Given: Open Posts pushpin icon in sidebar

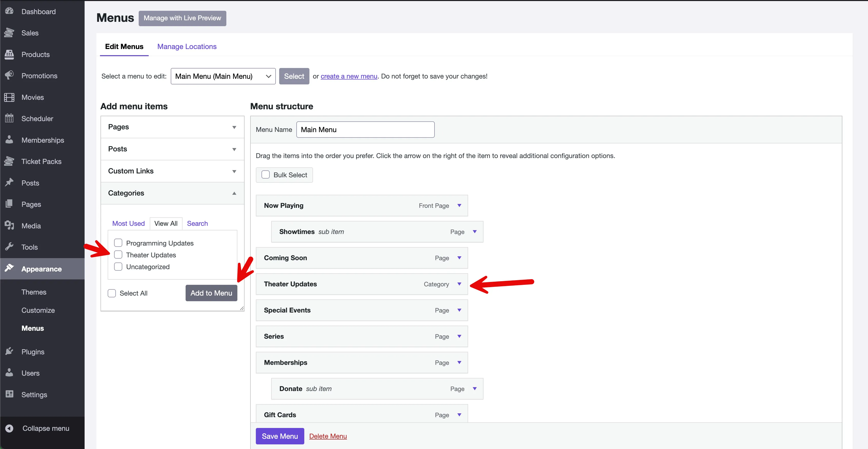Looking at the screenshot, I should click(x=9, y=182).
